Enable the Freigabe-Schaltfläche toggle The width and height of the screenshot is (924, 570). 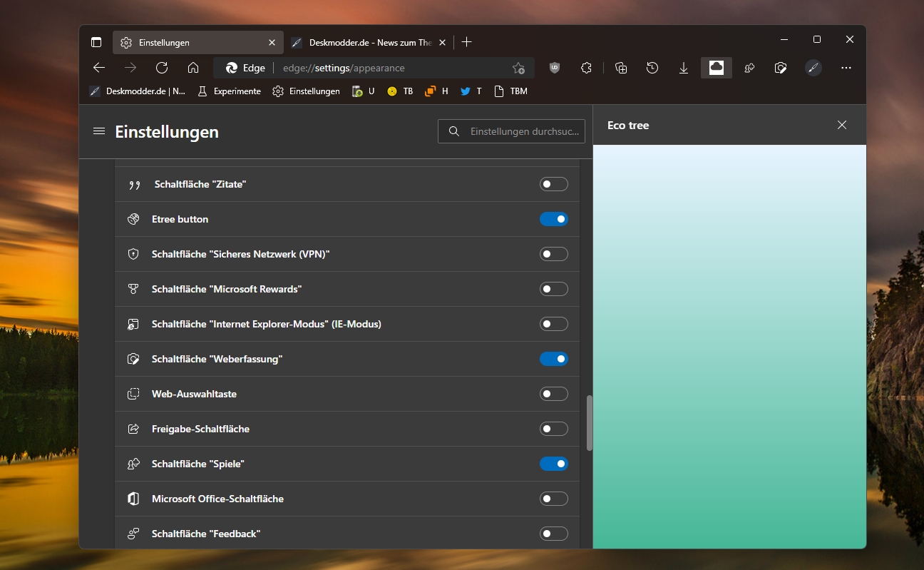tap(554, 429)
